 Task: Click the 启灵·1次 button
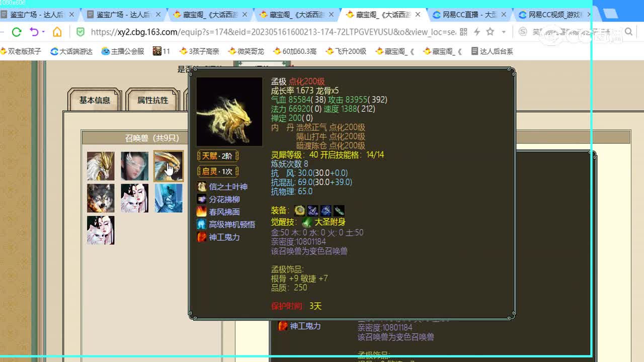coord(217,171)
